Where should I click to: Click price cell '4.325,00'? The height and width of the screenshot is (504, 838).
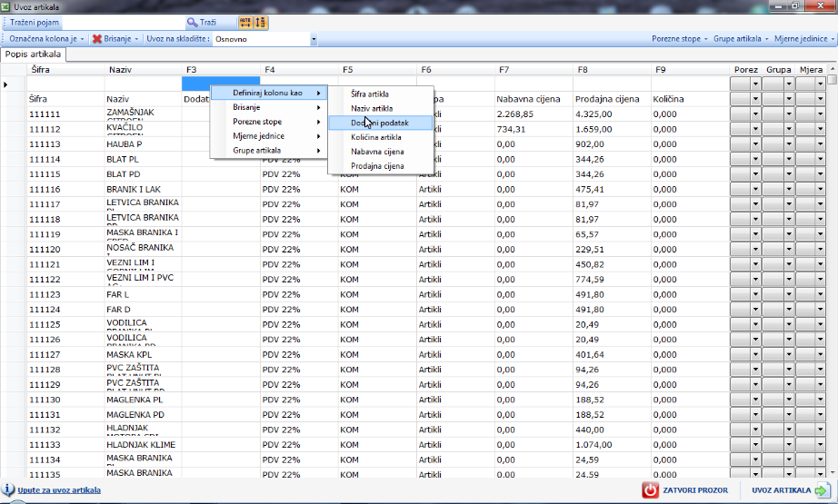[x=612, y=114]
